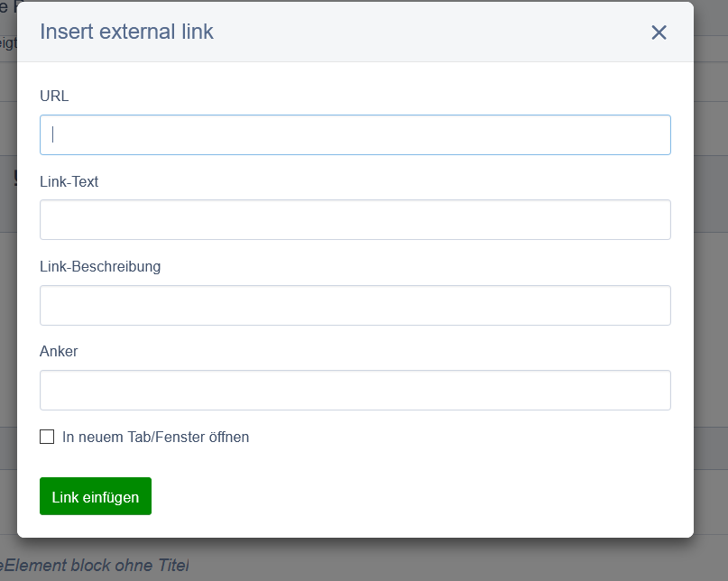Click the Link-Text field label
Viewport: 728px width, 581px height.
[x=69, y=182]
